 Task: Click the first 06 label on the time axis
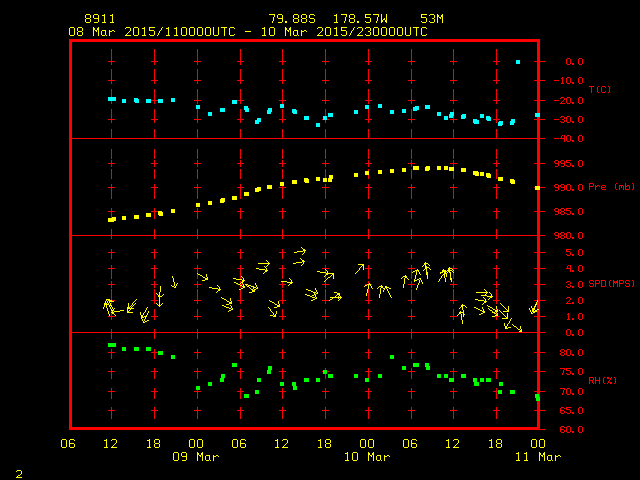pos(68,444)
